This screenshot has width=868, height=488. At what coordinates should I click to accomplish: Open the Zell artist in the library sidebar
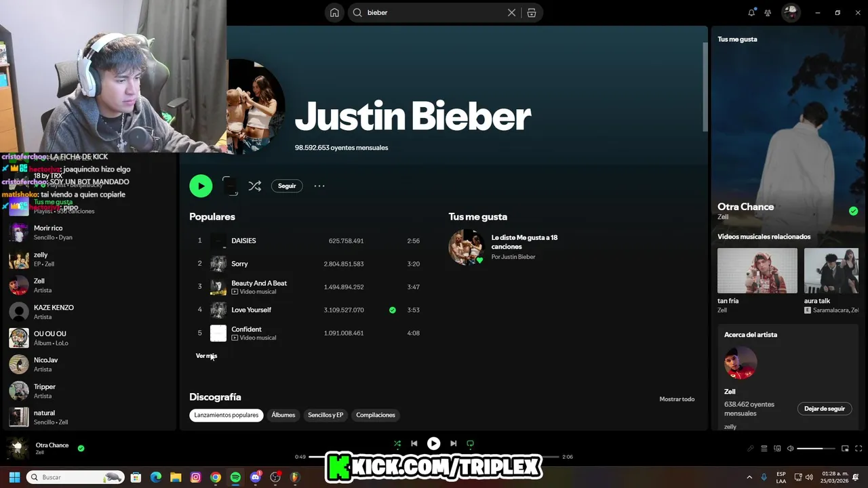[88, 285]
